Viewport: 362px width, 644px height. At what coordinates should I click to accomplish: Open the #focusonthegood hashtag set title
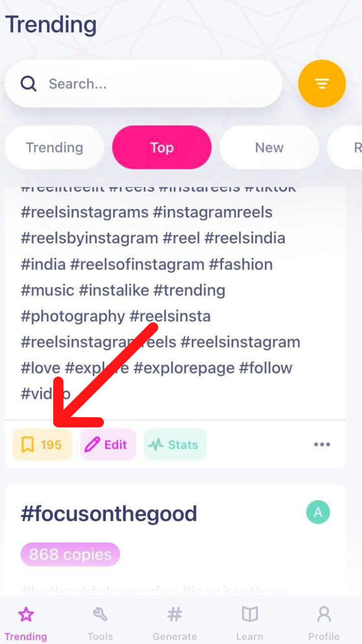tap(109, 514)
